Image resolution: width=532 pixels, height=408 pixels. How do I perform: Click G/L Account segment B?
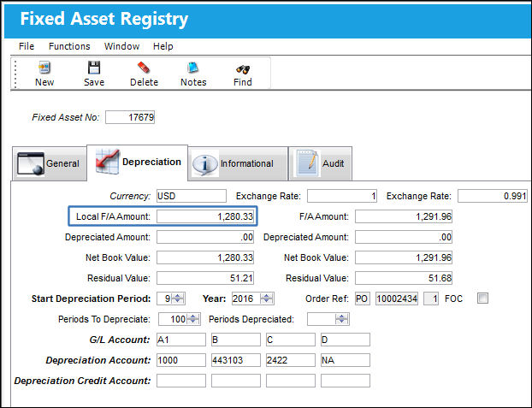236,340
